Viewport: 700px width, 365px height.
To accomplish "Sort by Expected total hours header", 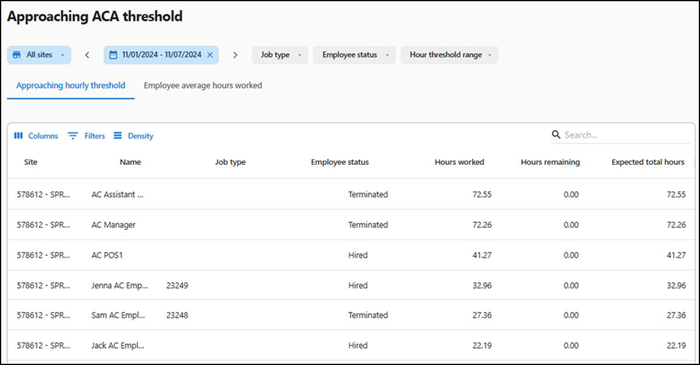I will tap(648, 162).
